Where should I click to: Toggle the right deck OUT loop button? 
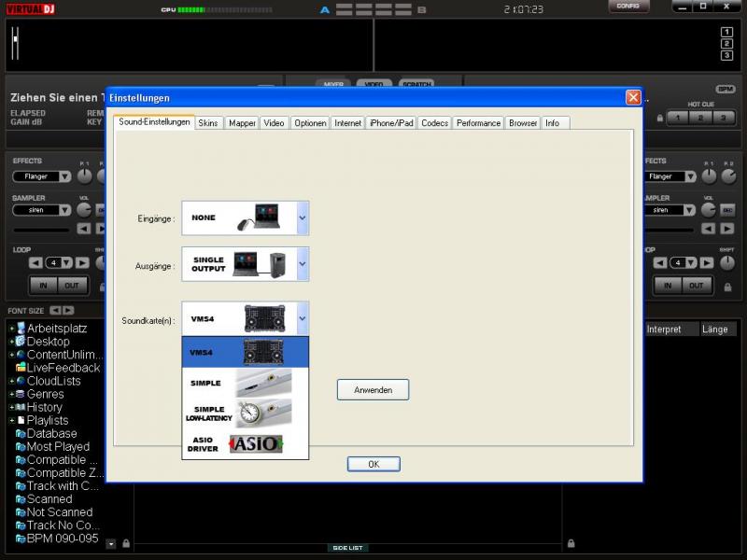pyautogui.click(x=696, y=286)
